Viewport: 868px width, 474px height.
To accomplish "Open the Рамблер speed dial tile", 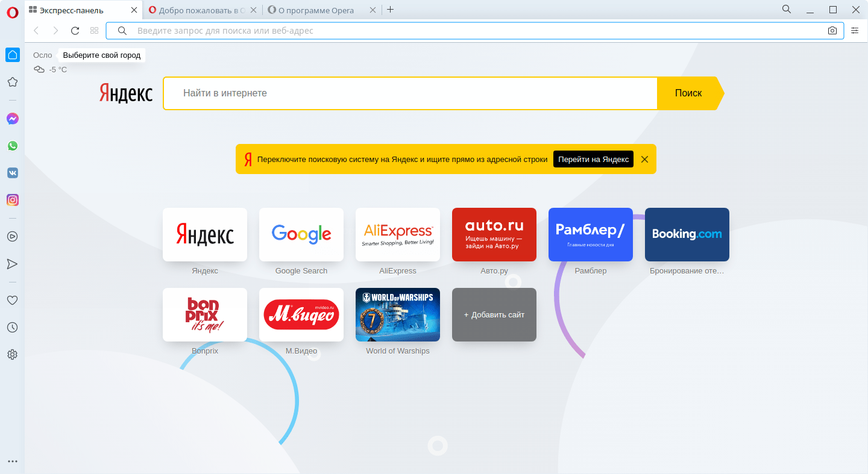I will coord(591,234).
